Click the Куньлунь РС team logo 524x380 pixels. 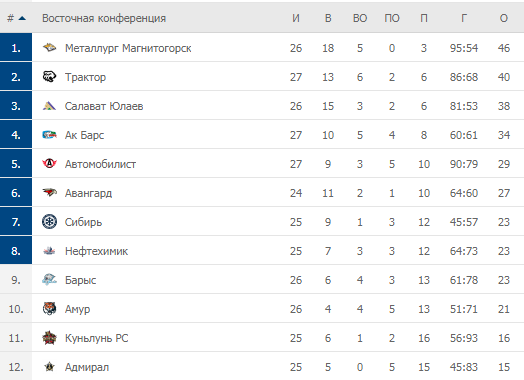pyautogui.click(x=49, y=338)
